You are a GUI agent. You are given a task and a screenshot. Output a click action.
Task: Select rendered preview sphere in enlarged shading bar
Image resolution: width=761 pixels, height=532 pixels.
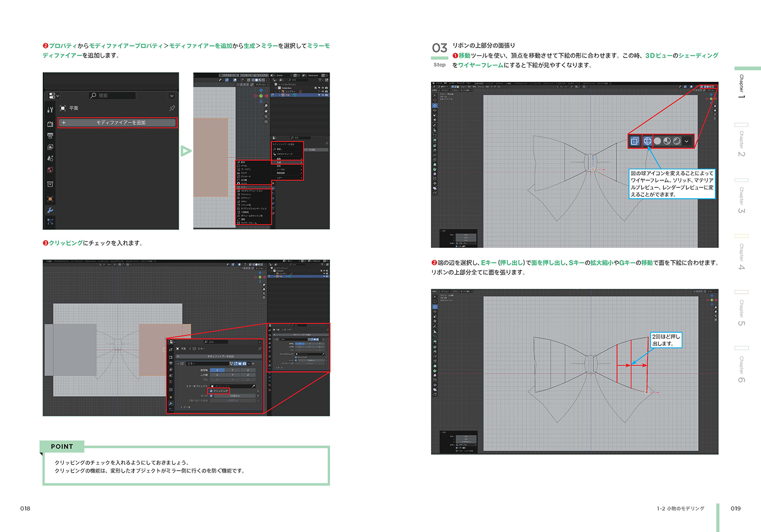point(677,141)
